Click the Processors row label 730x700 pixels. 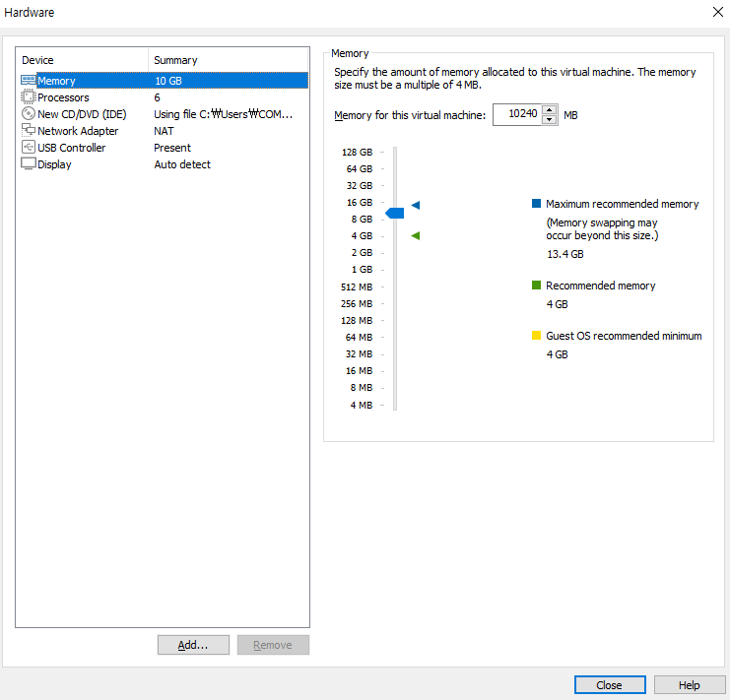click(x=63, y=97)
